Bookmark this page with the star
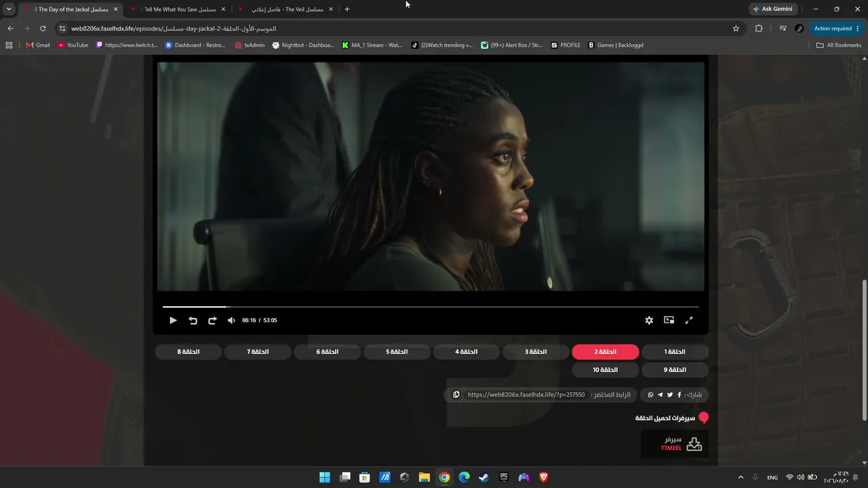Viewport: 868px width, 488px height. click(x=736, y=28)
